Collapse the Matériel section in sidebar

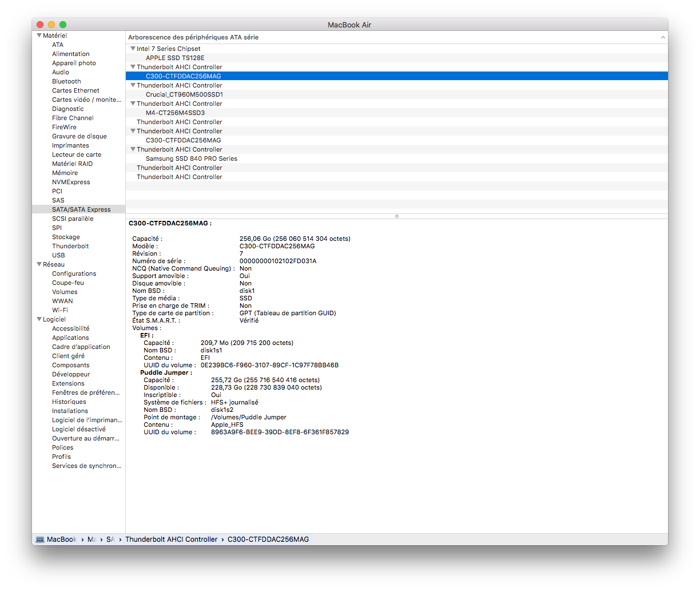39,35
